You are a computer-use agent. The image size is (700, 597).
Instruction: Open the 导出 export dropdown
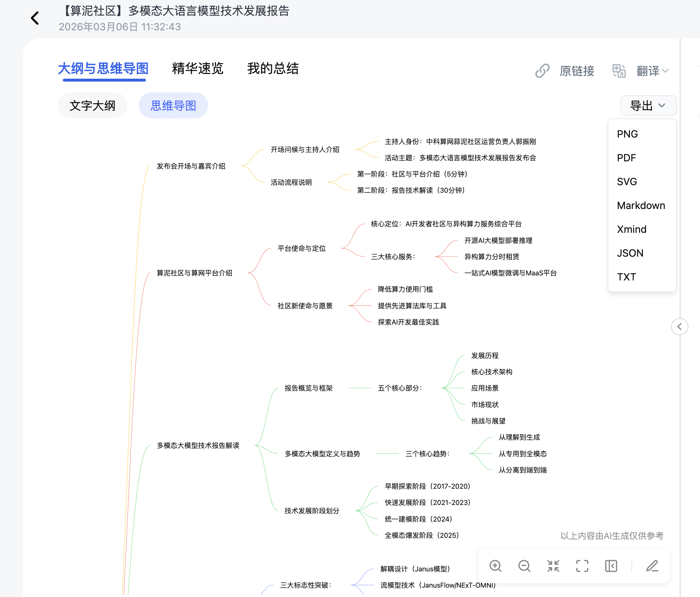(648, 105)
